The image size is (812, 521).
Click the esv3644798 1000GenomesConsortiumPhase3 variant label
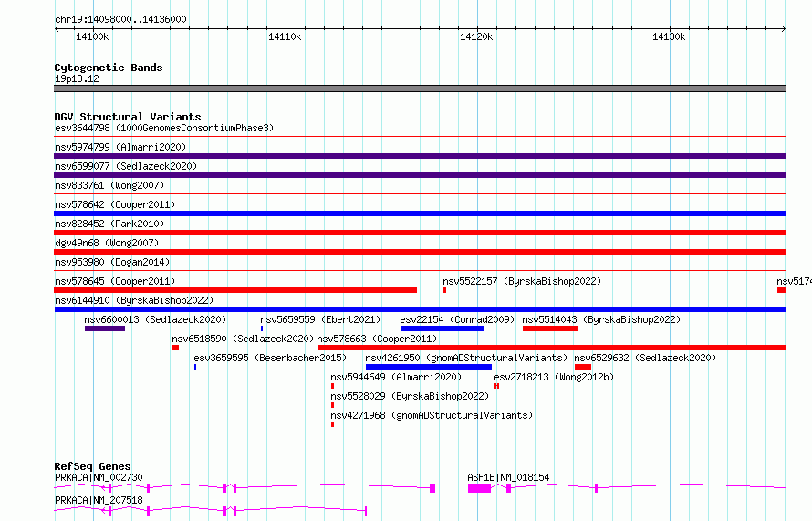tap(164, 128)
